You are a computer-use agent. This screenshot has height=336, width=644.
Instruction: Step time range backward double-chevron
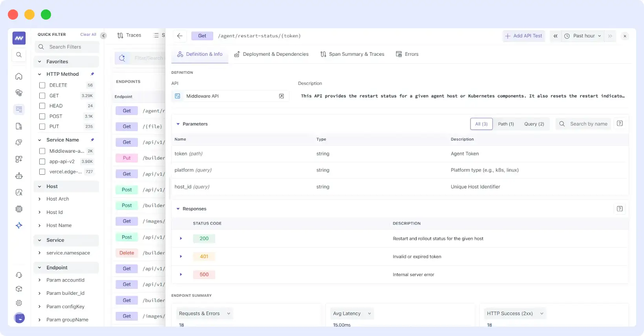[x=556, y=36]
